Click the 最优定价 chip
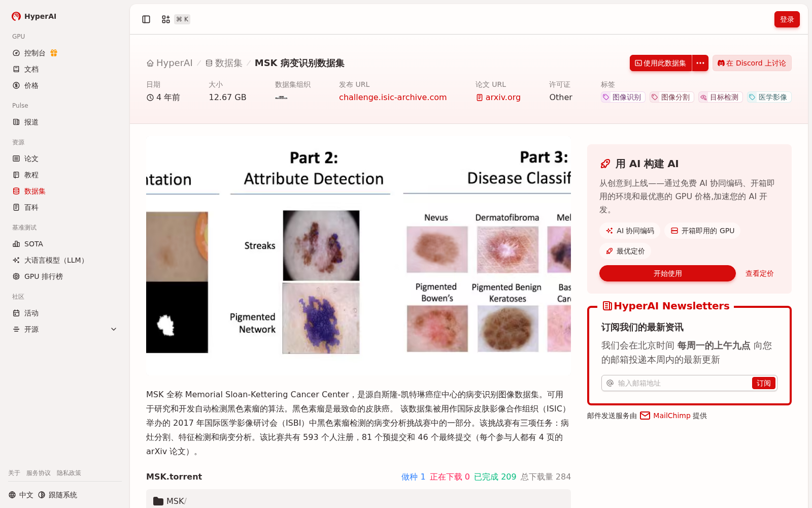The height and width of the screenshot is (508, 812). click(625, 251)
